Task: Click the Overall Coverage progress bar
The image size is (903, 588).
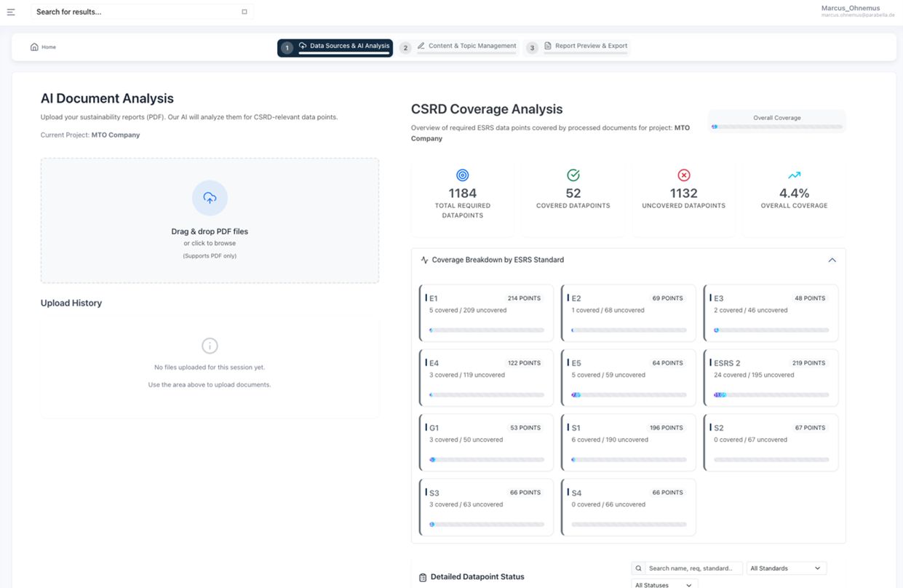Action: 777,127
